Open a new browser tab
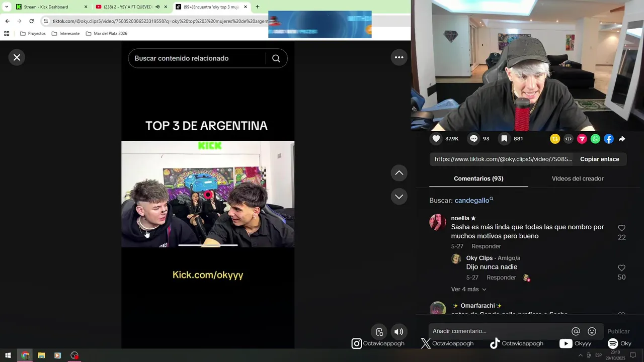This screenshot has width=644, height=362. coord(258,7)
